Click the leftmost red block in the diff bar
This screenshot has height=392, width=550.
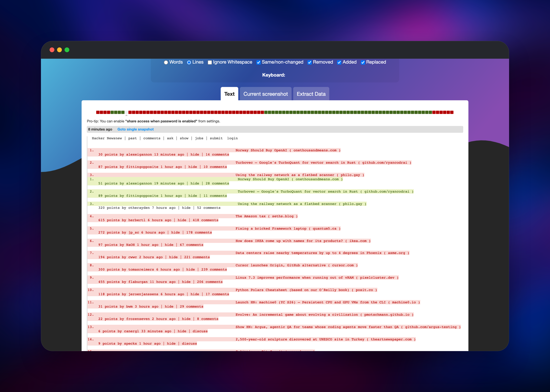(98, 112)
